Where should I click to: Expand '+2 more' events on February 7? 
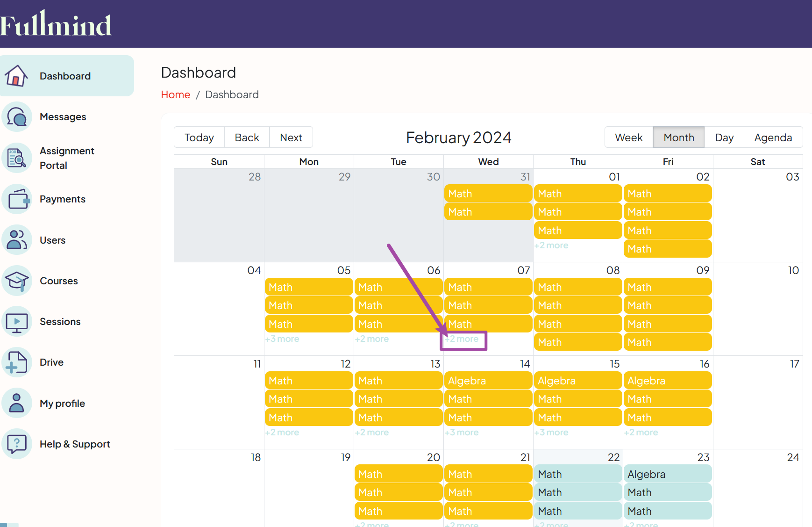[462, 339]
